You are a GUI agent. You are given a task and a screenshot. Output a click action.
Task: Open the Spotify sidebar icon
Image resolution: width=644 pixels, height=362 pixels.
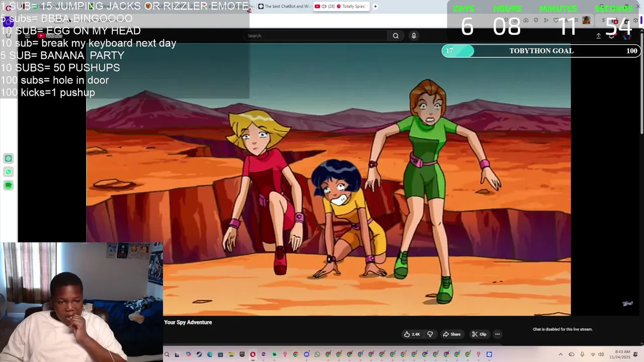click(x=9, y=186)
